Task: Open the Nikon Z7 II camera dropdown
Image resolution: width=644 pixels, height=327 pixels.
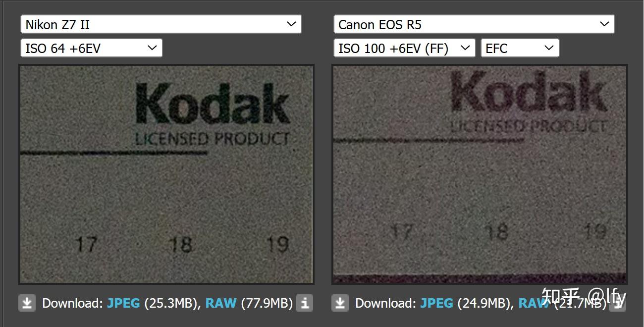Action: coord(161,24)
